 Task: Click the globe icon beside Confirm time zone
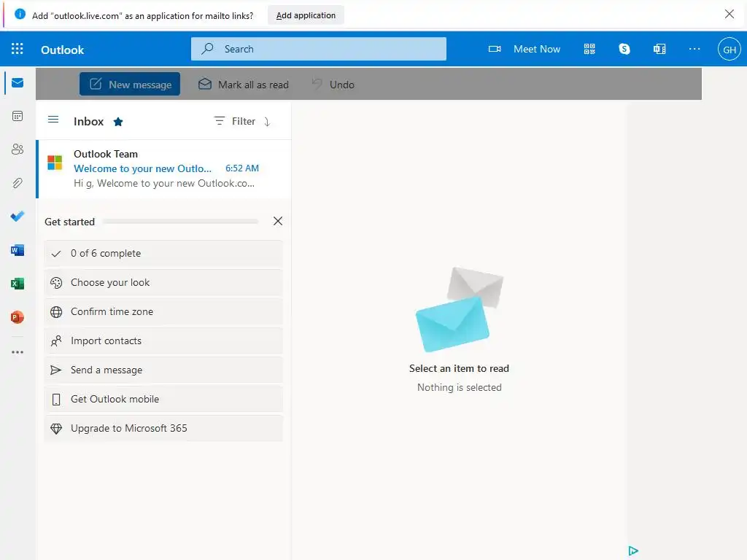tap(56, 312)
